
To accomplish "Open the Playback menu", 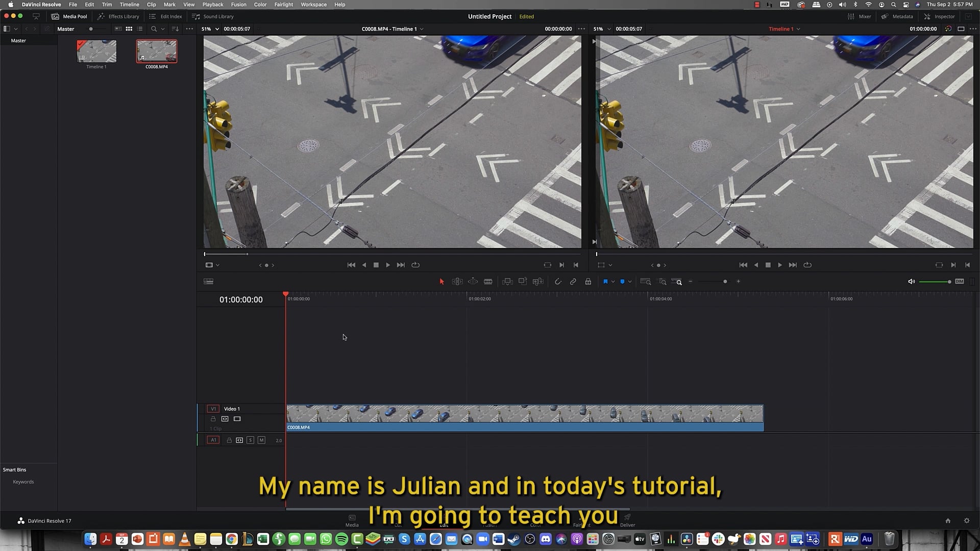I will click(213, 5).
